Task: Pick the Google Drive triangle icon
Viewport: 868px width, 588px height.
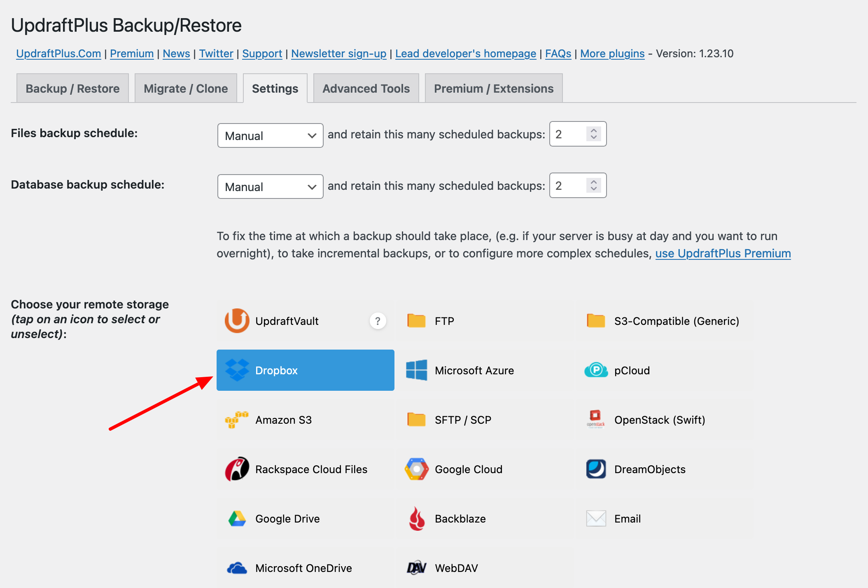Action: pyautogui.click(x=237, y=518)
